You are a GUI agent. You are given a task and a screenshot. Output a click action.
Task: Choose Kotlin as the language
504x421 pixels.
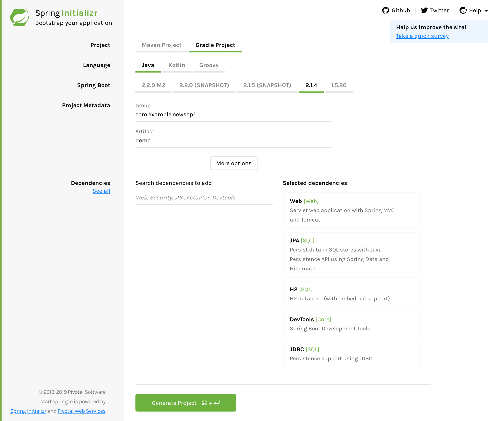click(177, 65)
